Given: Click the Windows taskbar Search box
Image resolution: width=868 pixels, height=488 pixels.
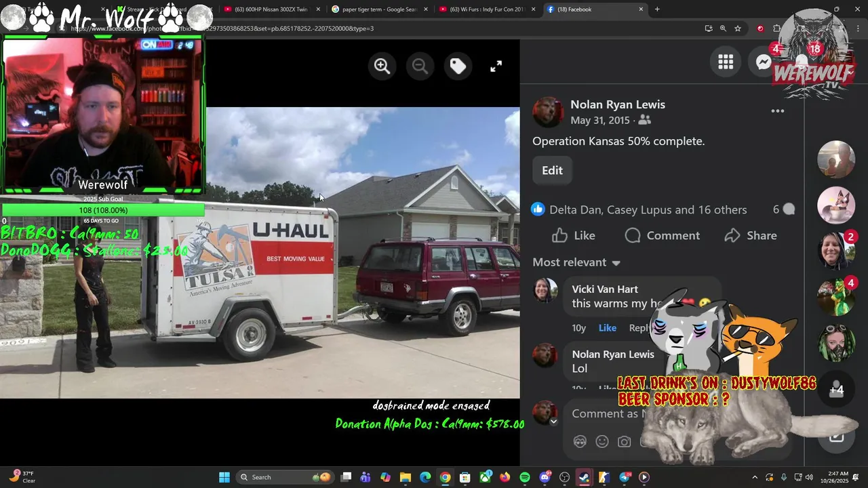Looking at the screenshot, I should (x=285, y=477).
